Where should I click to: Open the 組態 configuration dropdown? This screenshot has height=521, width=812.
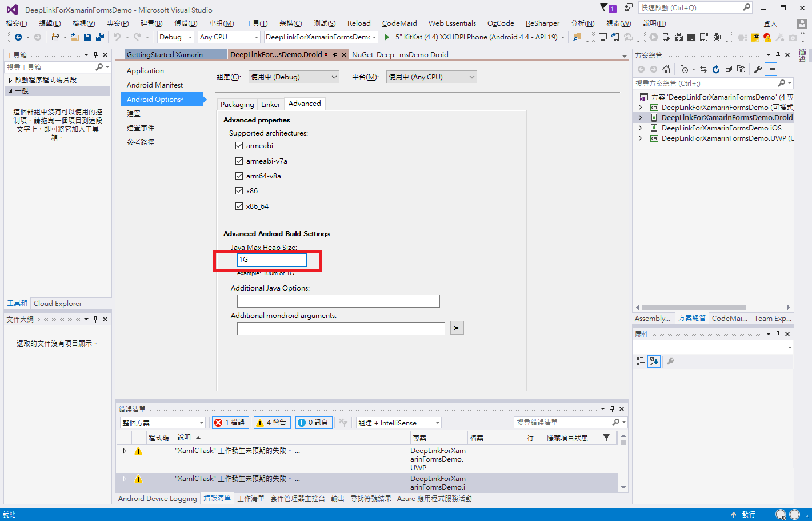[x=294, y=77]
